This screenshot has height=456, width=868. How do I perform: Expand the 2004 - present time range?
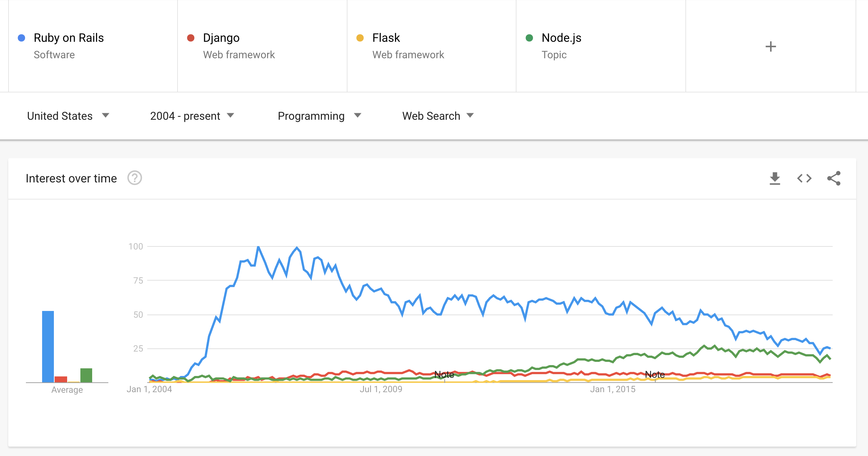[192, 116]
